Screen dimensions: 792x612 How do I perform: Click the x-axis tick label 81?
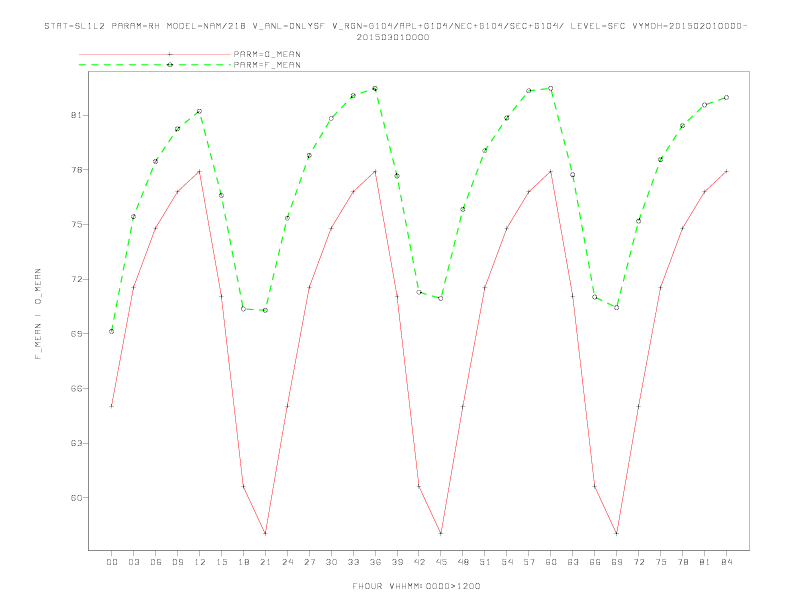(705, 562)
